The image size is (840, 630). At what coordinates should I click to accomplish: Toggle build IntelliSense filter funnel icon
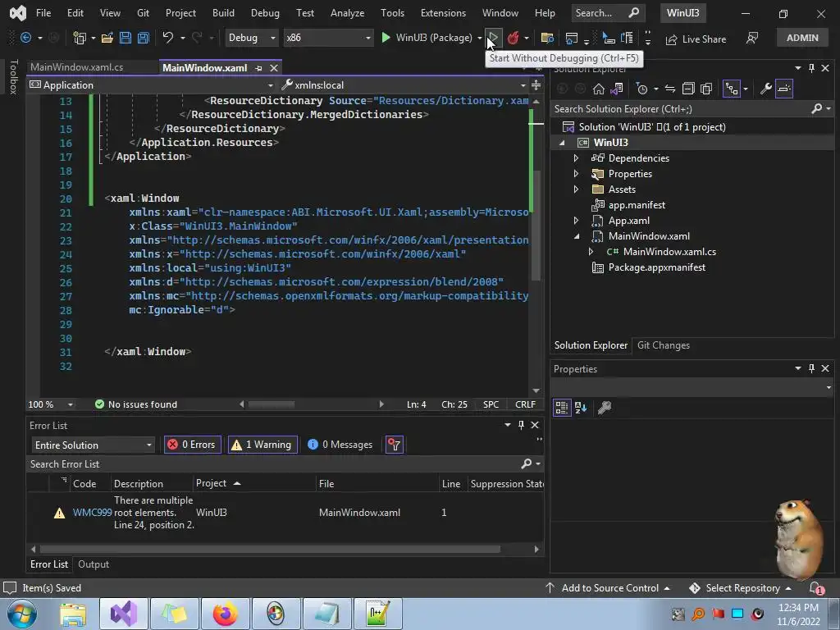(x=395, y=444)
